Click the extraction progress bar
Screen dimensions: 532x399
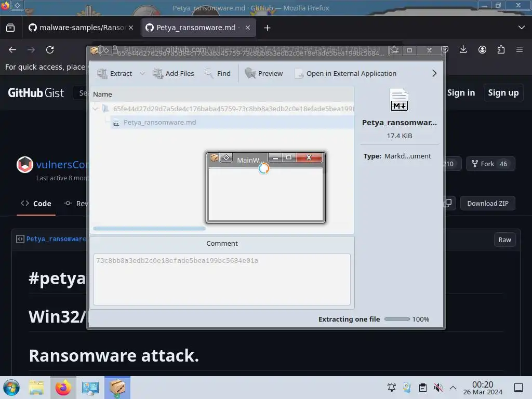[x=397, y=319]
